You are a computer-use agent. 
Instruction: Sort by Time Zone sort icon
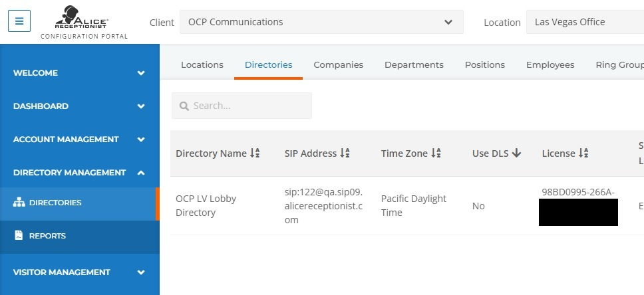(x=436, y=153)
